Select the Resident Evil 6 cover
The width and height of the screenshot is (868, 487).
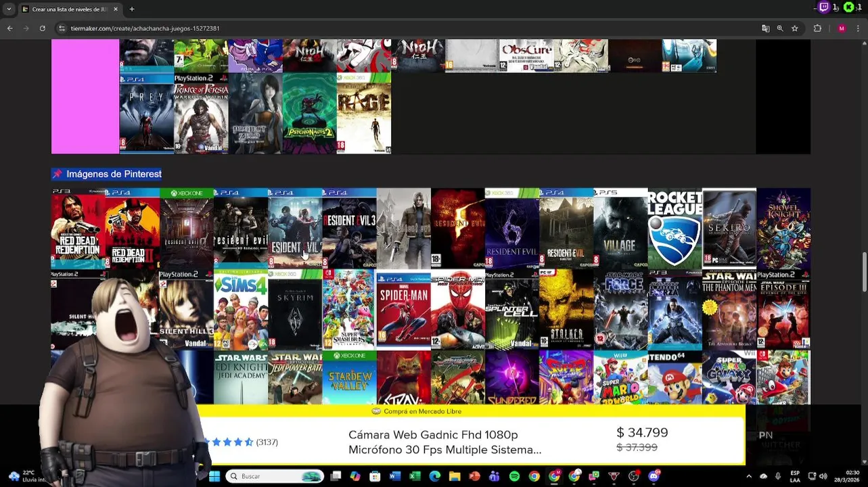512,229
